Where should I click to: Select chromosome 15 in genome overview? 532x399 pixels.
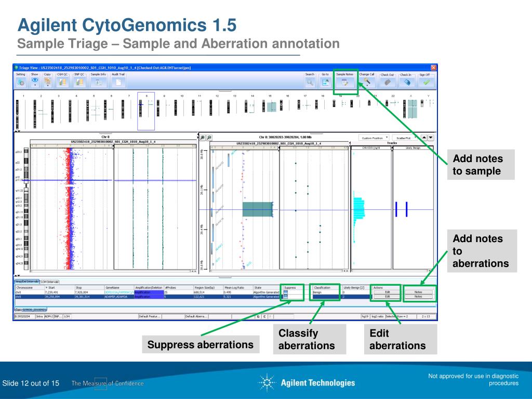point(270,106)
